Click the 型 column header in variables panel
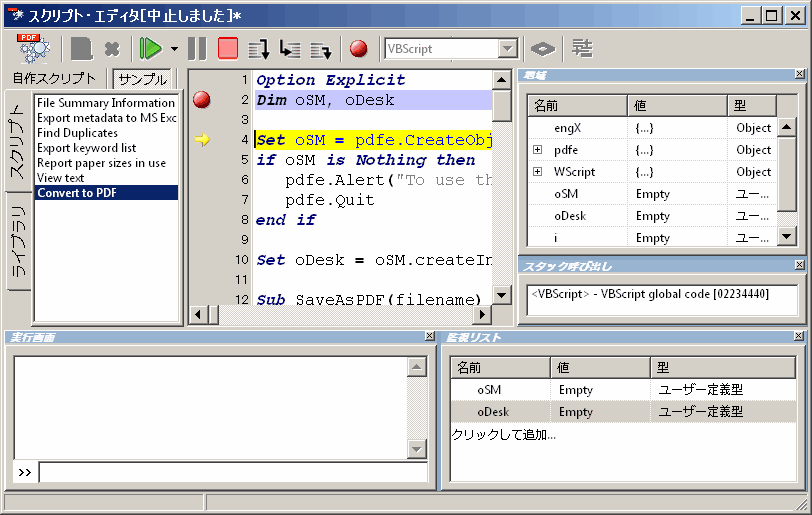Viewport: 812px width, 515px height. coord(752,106)
